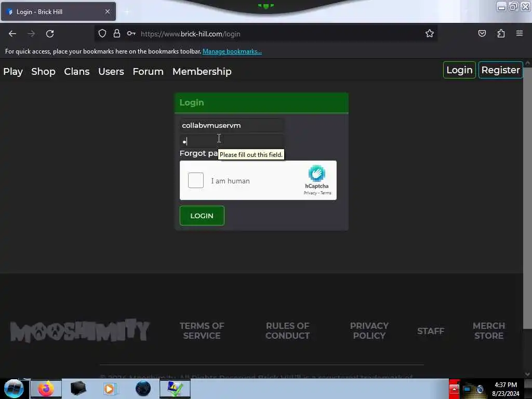Open the Users menu item

pyautogui.click(x=111, y=71)
